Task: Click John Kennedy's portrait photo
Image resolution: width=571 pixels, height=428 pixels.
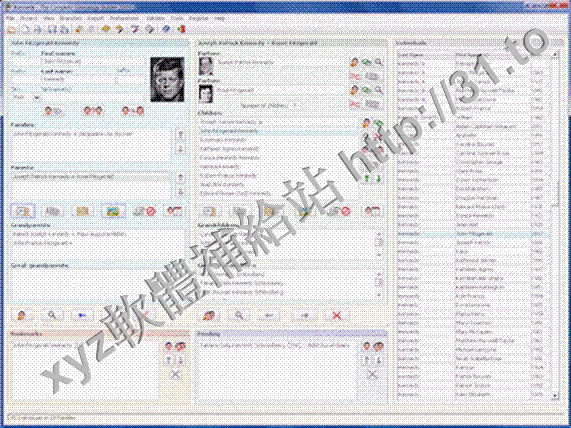Action: click(167, 79)
